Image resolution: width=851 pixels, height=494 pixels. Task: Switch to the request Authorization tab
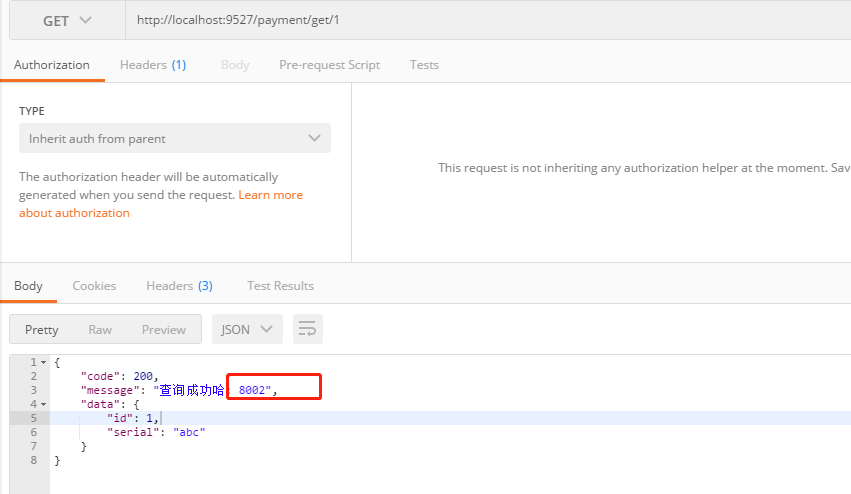click(x=52, y=65)
